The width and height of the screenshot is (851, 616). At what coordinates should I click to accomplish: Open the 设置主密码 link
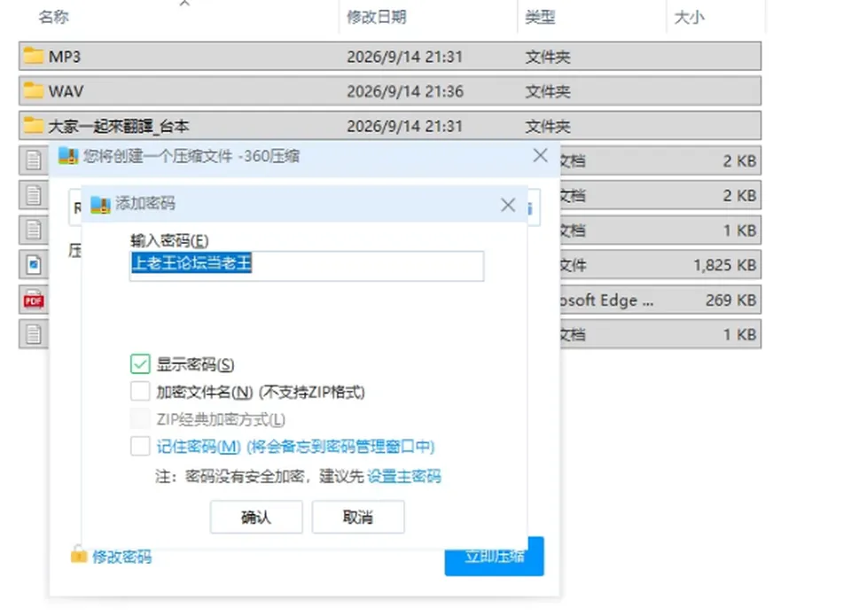(404, 477)
